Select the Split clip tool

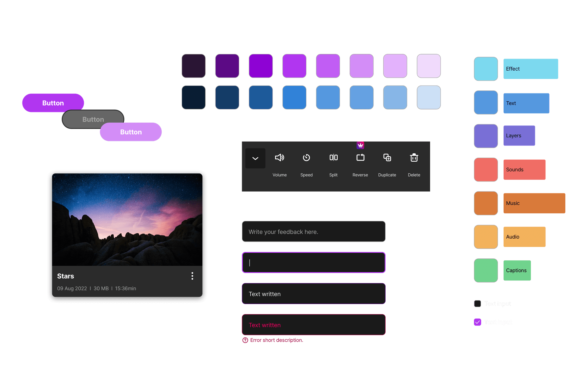pos(333,158)
